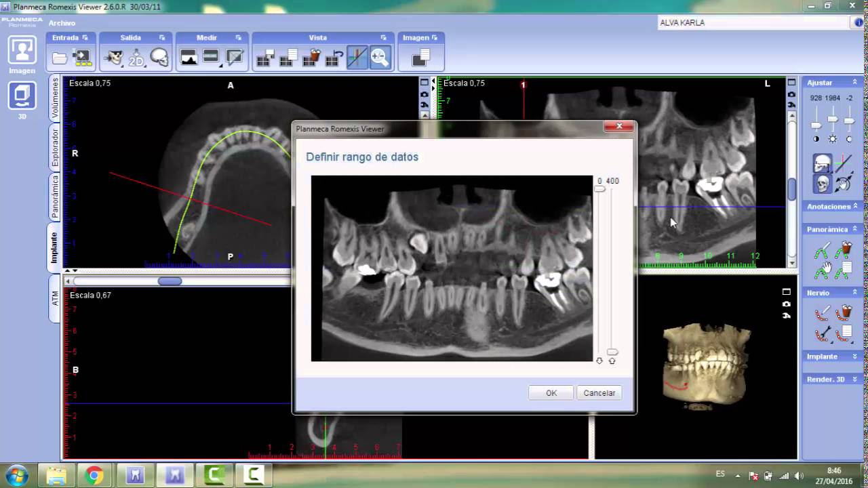Switch to the Implante vertical tab
868x488 pixels.
(x=55, y=247)
